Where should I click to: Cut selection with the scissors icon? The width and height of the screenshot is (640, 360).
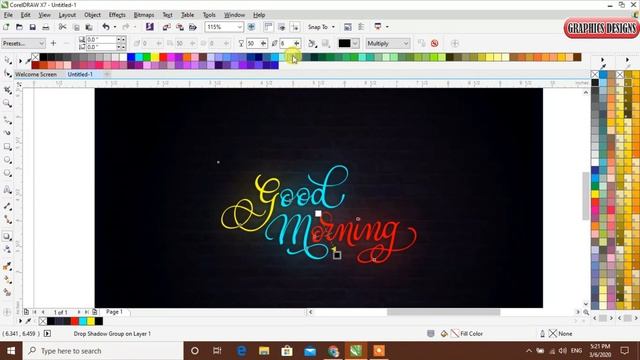point(62,27)
